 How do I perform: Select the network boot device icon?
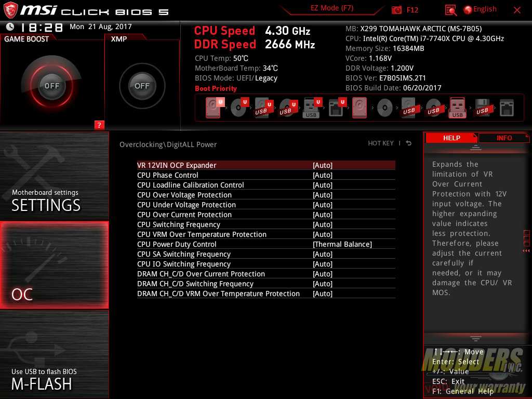pyautogui.click(x=507, y=108)
